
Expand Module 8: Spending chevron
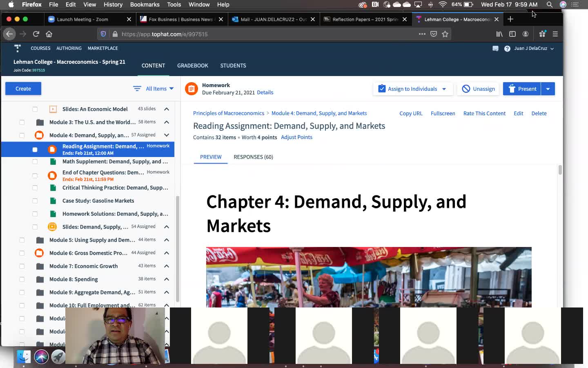tap(167, 279)
